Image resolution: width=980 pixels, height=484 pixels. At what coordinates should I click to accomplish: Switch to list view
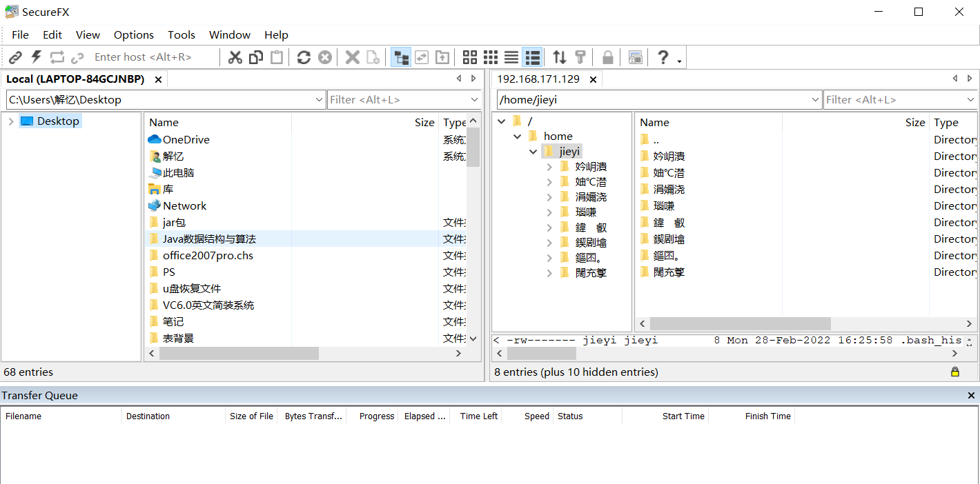[x=511, y=57]
